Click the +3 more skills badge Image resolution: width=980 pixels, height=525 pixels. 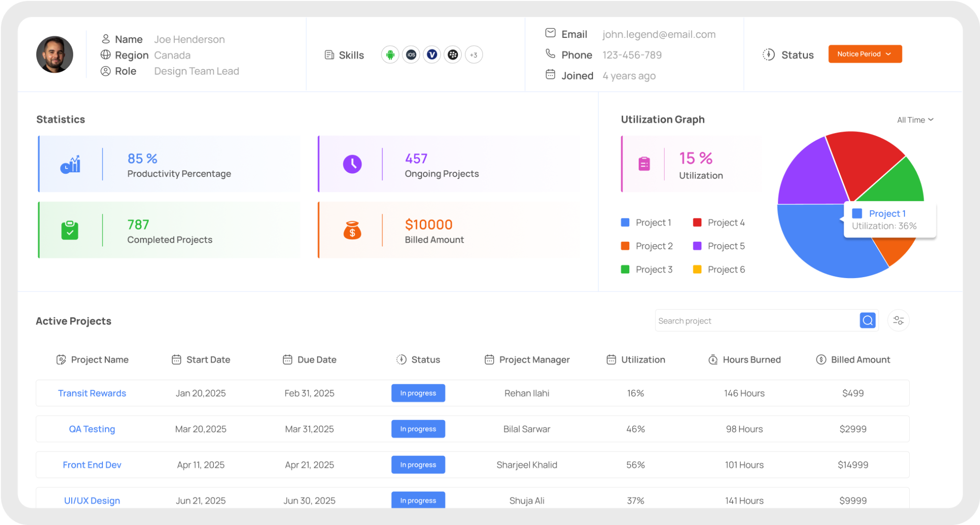pos(473,55)
